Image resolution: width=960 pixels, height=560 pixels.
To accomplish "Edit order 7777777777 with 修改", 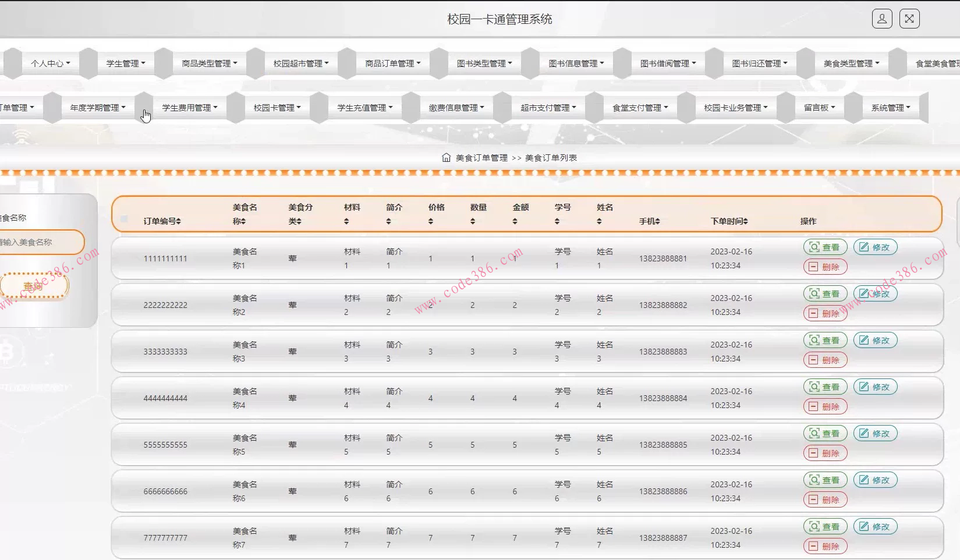I will click(x=875, y=526).
